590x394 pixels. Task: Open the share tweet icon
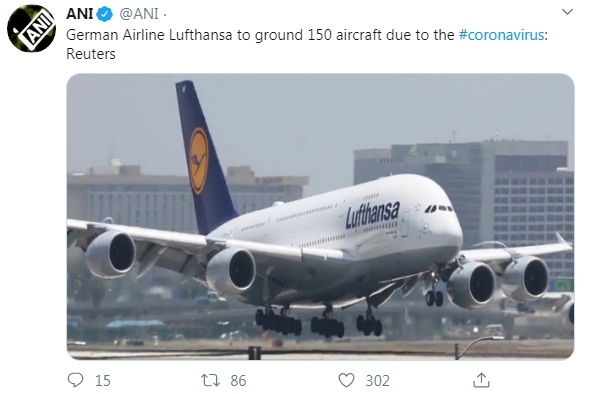click(481, 380)
